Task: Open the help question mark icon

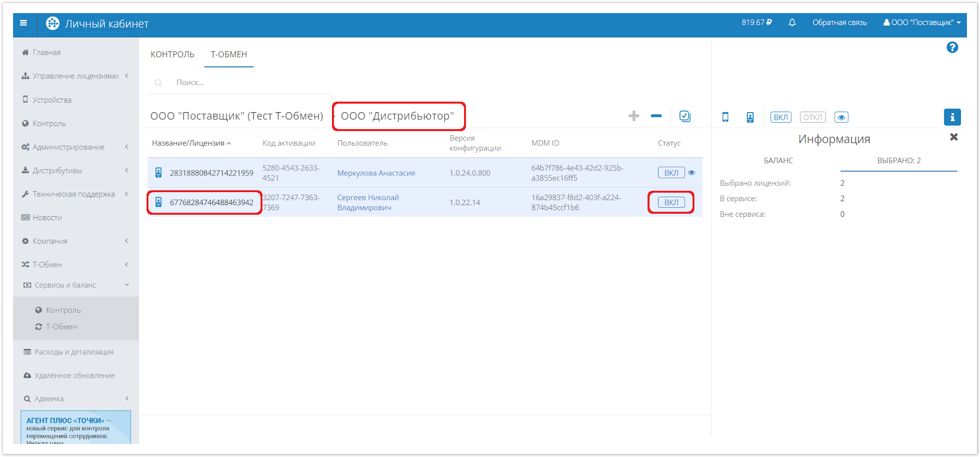Action: click(952, 48)
